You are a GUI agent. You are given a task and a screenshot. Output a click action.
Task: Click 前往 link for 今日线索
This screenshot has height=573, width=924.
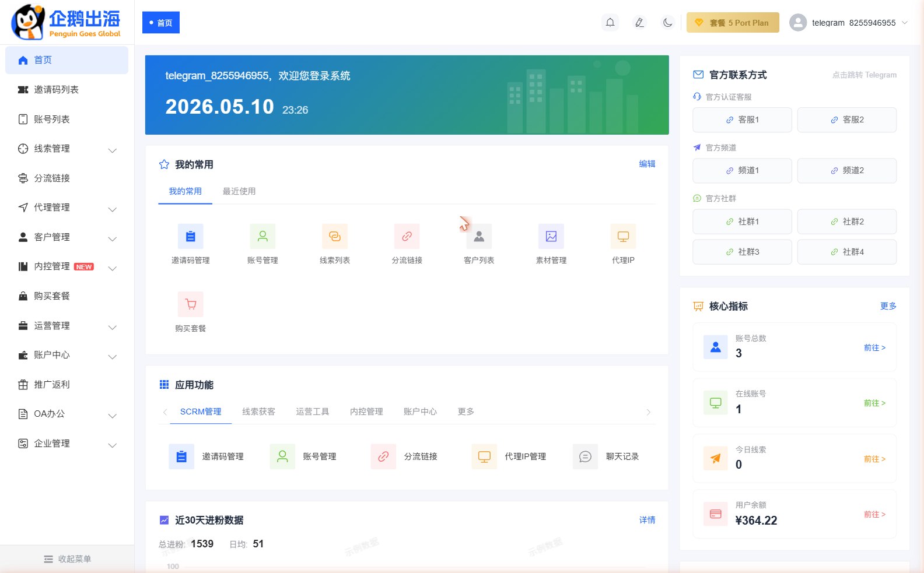[874, 459]
